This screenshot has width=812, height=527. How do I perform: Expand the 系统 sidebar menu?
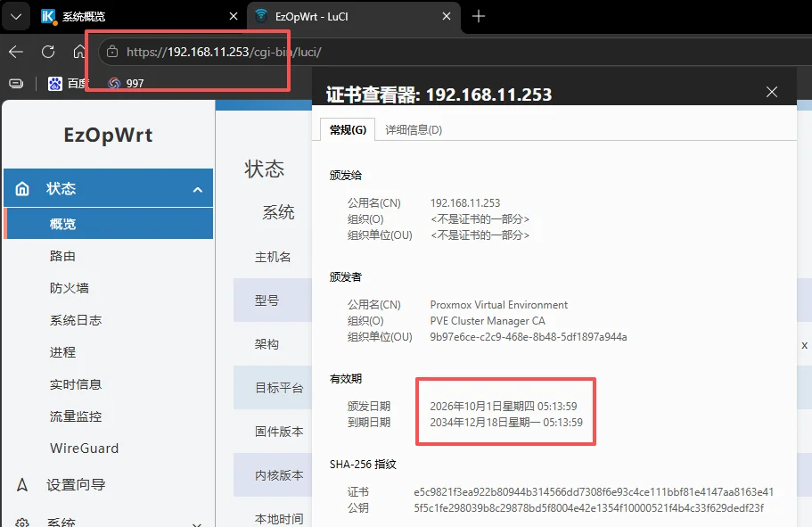click(197, 524)
